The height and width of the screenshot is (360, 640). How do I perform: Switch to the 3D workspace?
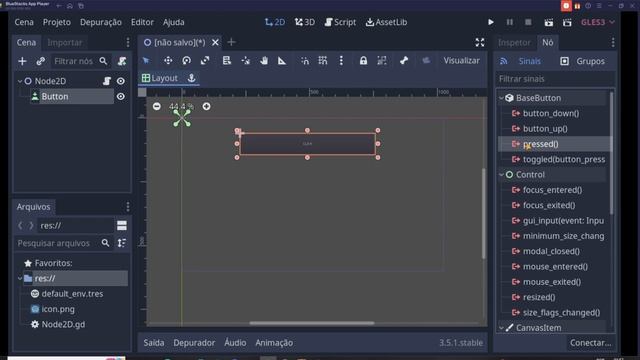point(305,22)
